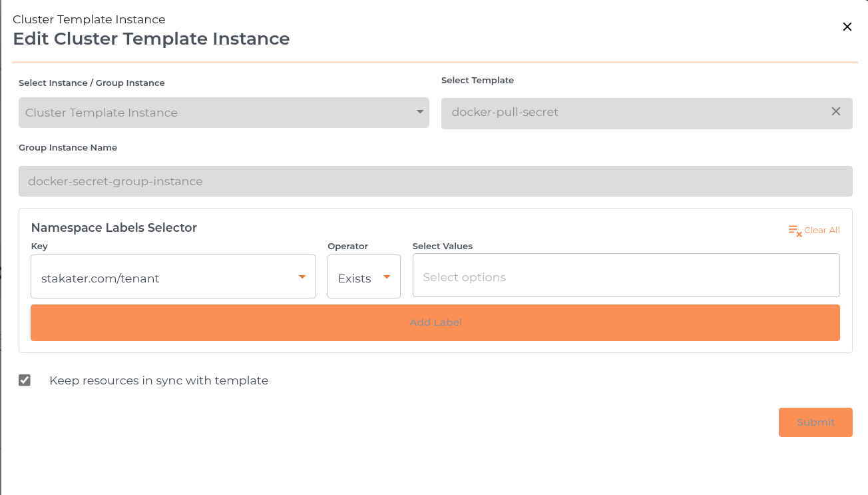Click the Group Instance Name input field

(435, 181)
